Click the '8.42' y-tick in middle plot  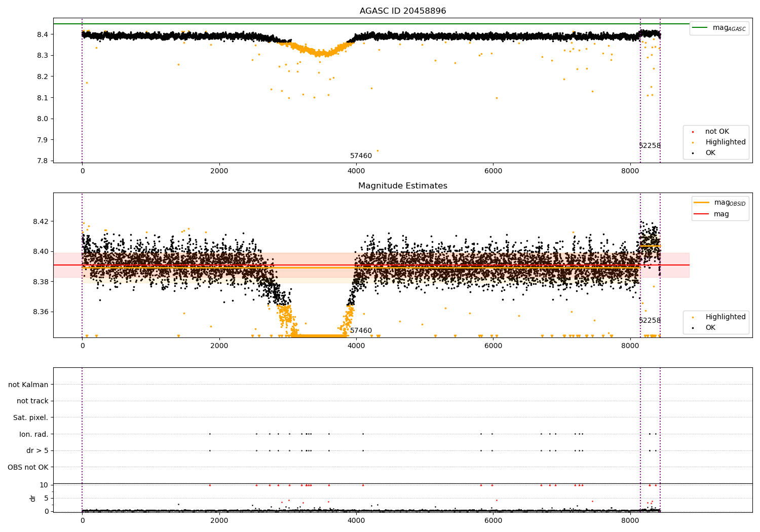click(x=40, y=221)
